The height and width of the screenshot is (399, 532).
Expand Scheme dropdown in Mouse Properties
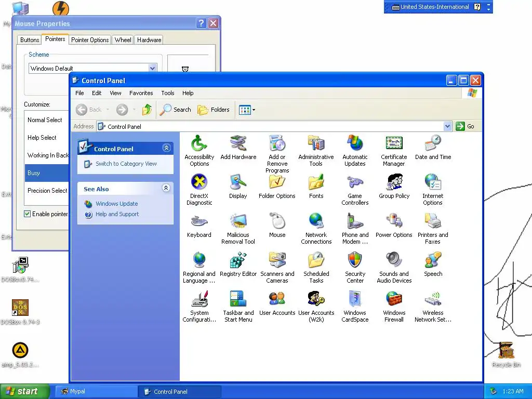coord(153,68)
